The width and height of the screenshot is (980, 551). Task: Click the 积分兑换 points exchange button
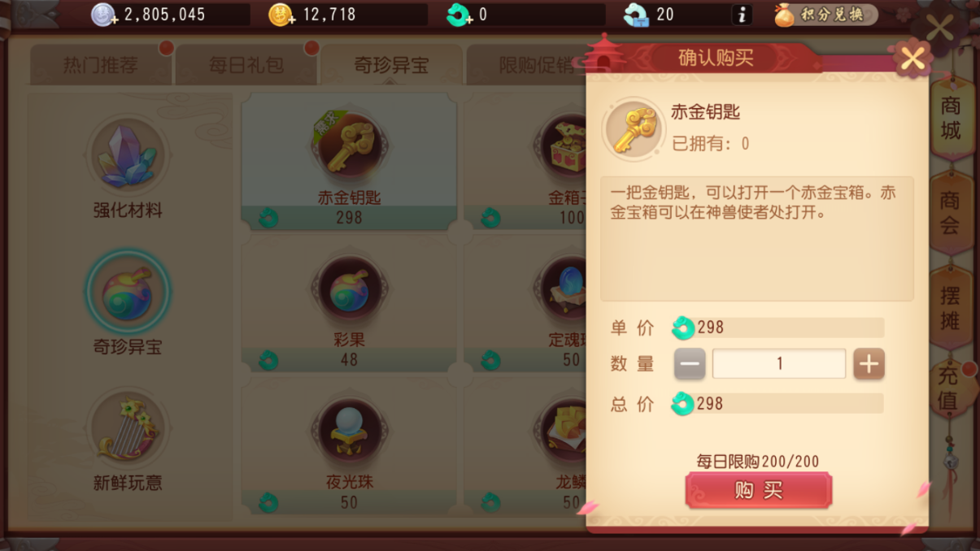pos(825,15)
